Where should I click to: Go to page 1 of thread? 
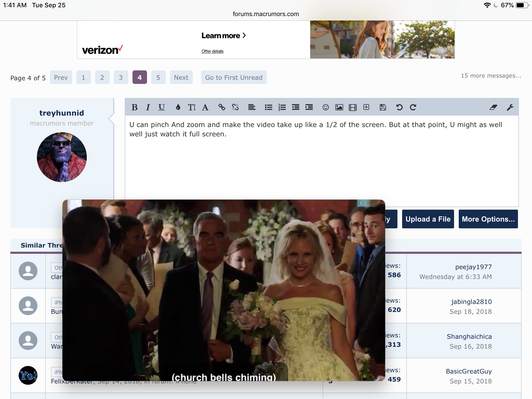[x=83, y=77]
